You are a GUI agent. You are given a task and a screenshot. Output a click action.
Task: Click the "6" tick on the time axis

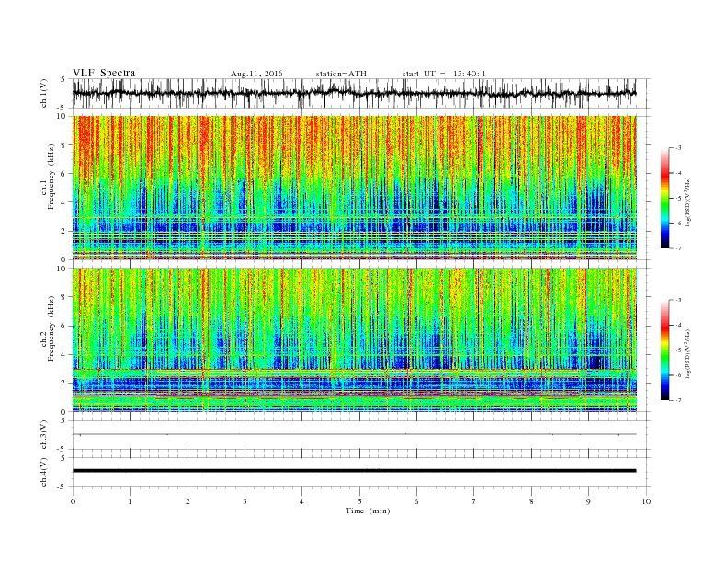point(416,501)
